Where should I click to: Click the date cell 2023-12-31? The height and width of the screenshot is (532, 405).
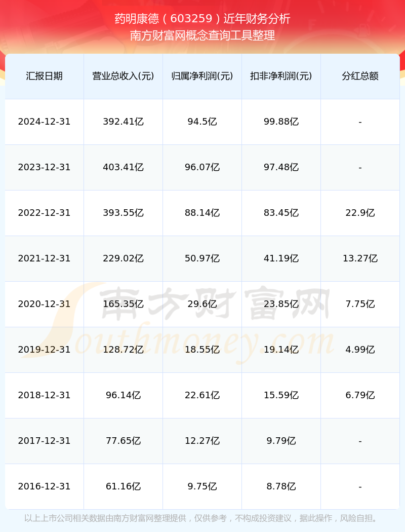click(45, 167)
